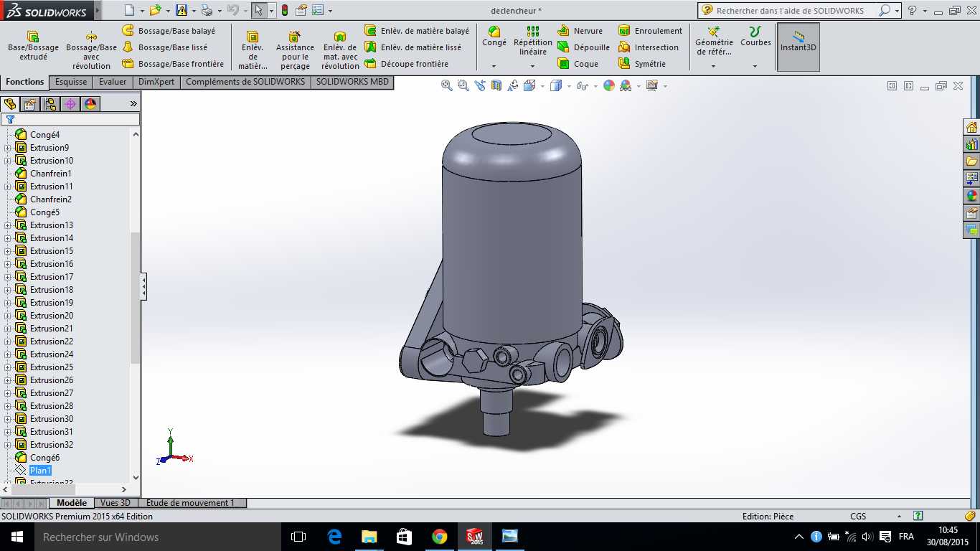
Task: Open the DimXpert tab
Action: point(156,82)
